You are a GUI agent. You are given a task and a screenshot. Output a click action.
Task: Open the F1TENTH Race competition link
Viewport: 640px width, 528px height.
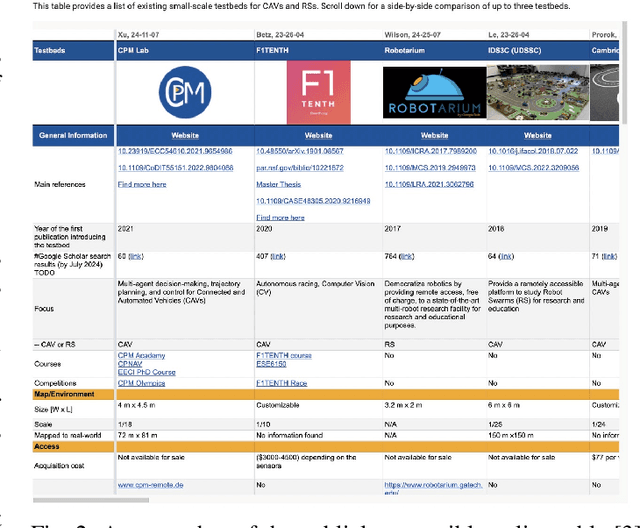pyautogui.click(x=284, y=383)
